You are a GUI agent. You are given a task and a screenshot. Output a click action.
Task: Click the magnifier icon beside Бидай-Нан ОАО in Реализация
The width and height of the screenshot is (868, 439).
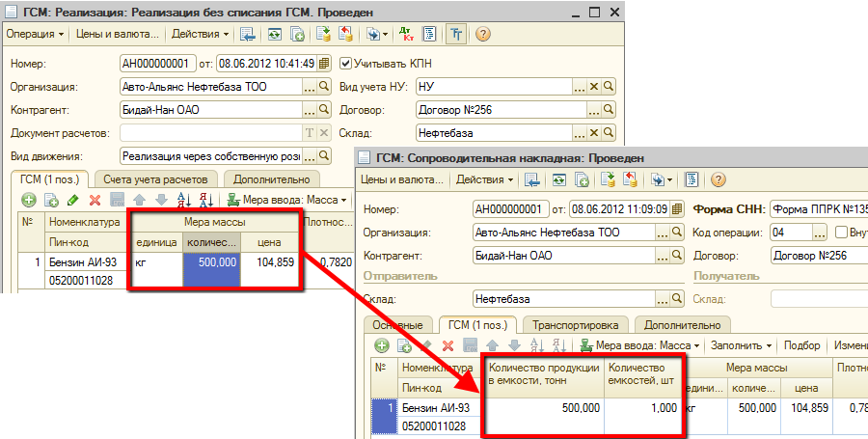[324, 110]
